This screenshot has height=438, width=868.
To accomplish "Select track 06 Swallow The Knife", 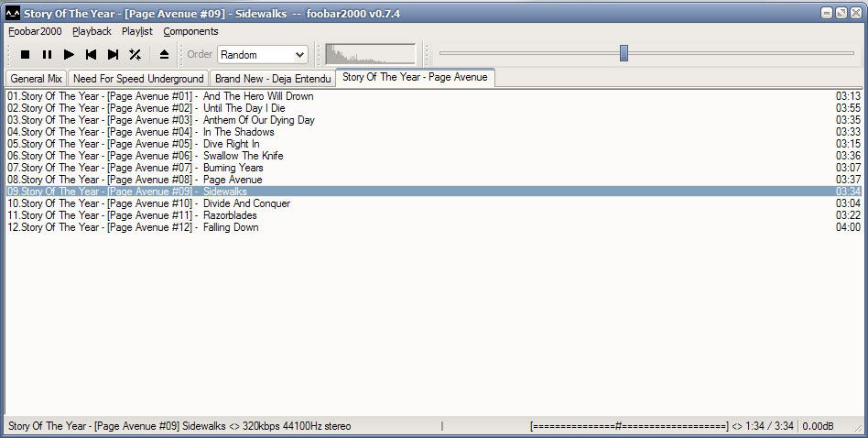I will pos(433,156).
